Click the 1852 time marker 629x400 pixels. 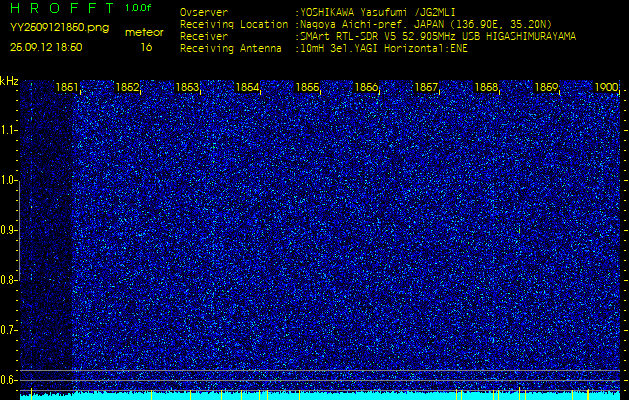coord(127,87)
